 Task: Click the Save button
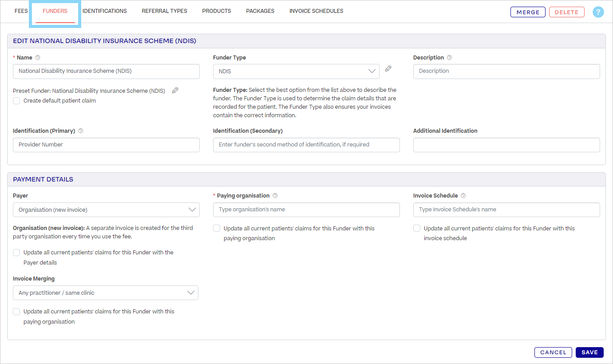point(589,352)
